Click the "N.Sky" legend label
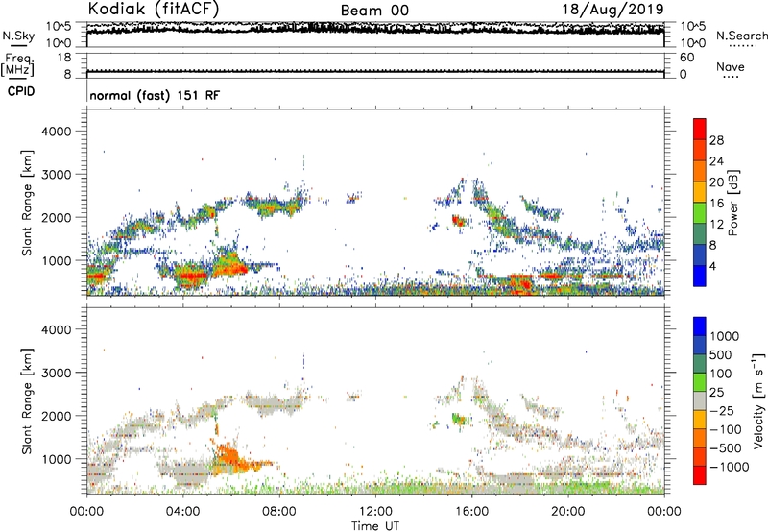This screenshot has height=532, width=768. coord(18,36)
